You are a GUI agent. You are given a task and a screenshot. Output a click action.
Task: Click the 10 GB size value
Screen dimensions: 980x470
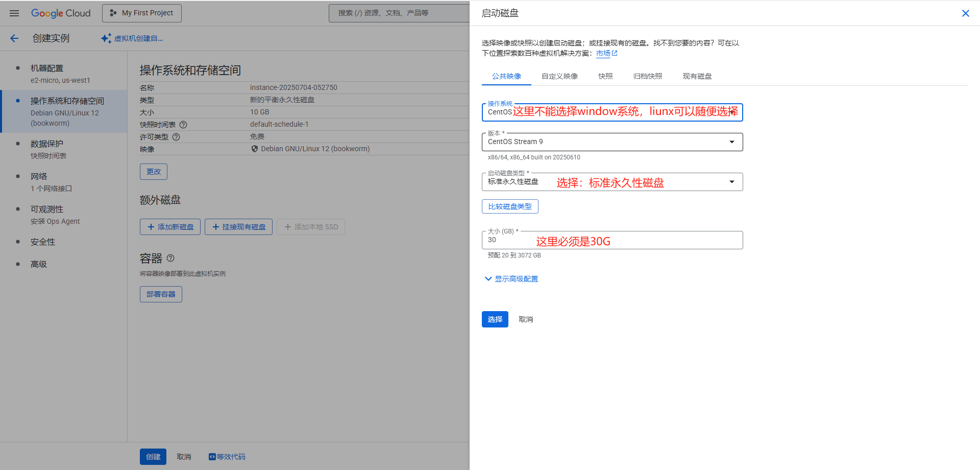(259, 112)
